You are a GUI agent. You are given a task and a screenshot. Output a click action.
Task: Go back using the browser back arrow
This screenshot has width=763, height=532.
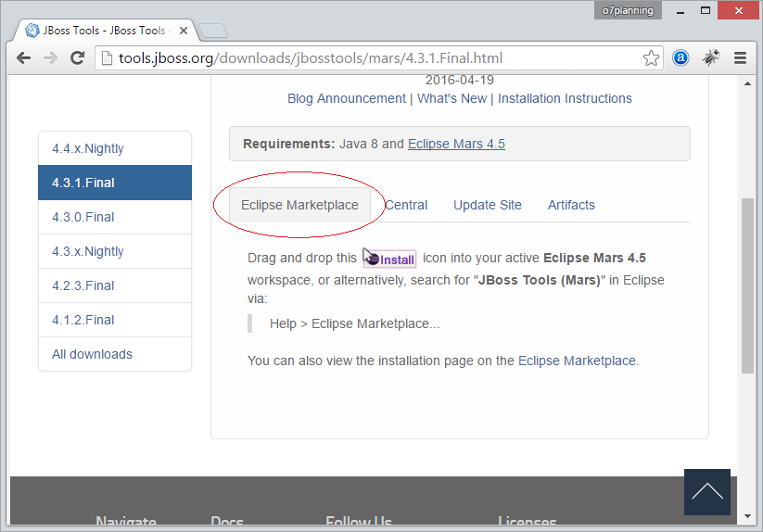(x=23, y=58)
